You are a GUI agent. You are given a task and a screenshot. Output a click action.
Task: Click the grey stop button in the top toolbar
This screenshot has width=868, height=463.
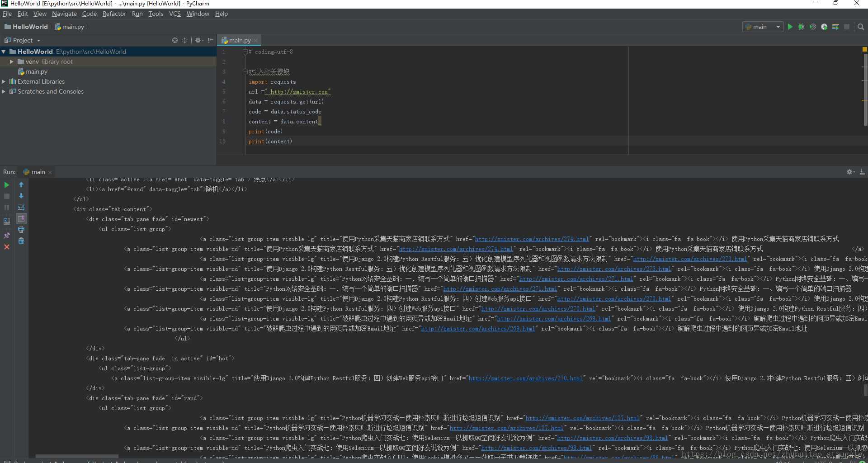[x=847, y=27]
